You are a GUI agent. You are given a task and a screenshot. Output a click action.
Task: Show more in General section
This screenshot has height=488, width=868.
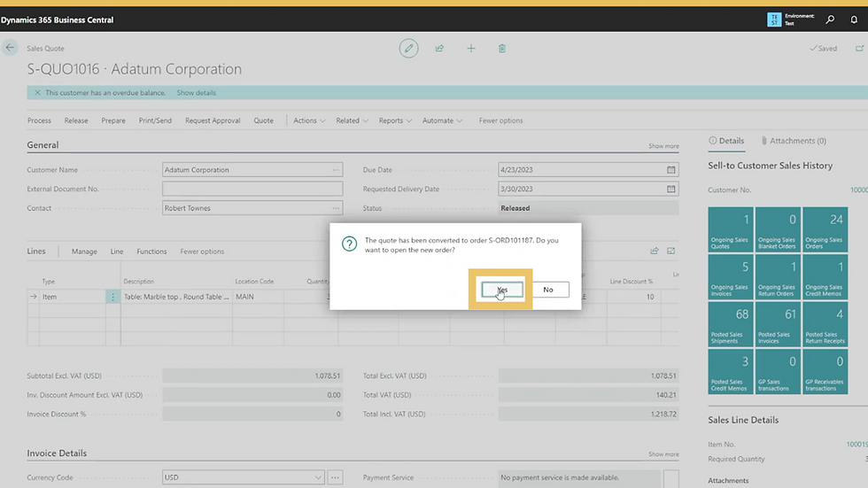(663, 146)
